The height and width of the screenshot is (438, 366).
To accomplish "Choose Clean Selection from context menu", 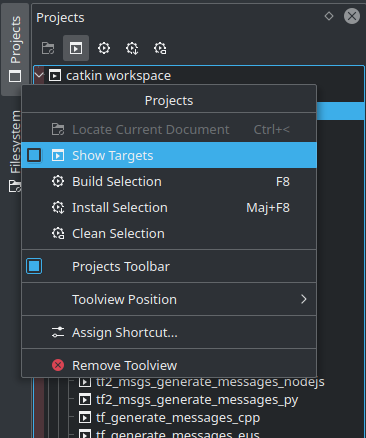I will [x=169, y=233].
